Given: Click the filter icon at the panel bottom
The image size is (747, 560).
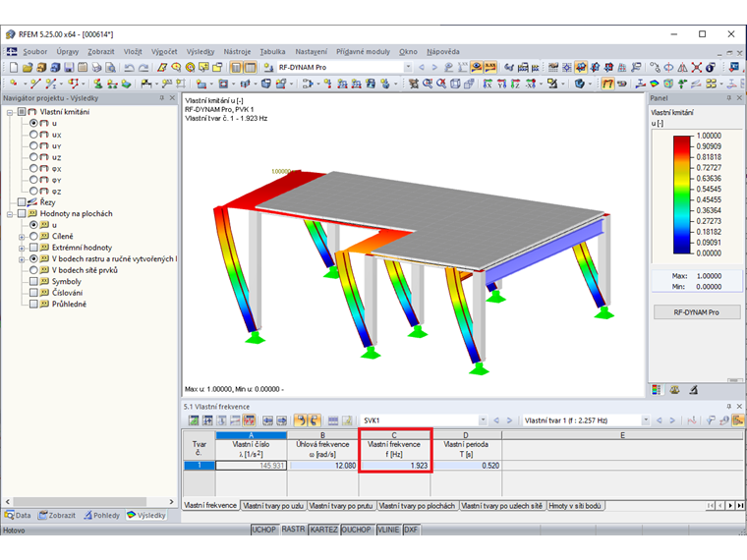Looking at the screenshot, I should point(694,390).
